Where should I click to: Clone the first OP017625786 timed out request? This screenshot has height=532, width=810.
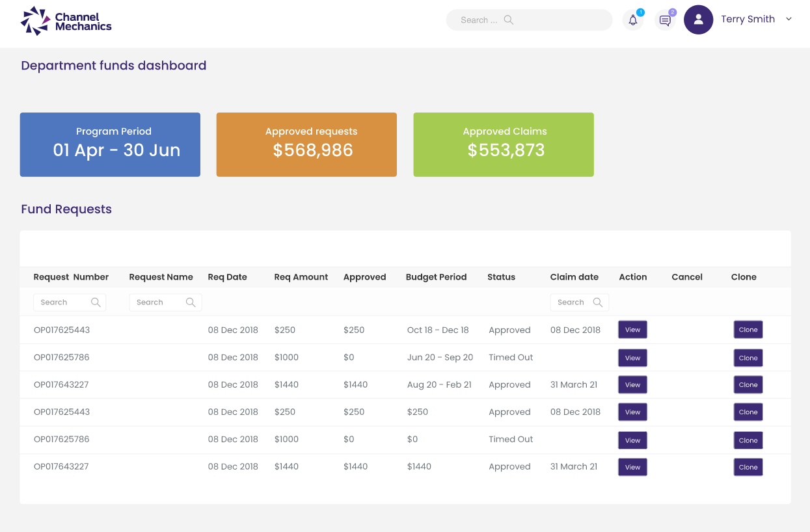[x=748, y=358]
